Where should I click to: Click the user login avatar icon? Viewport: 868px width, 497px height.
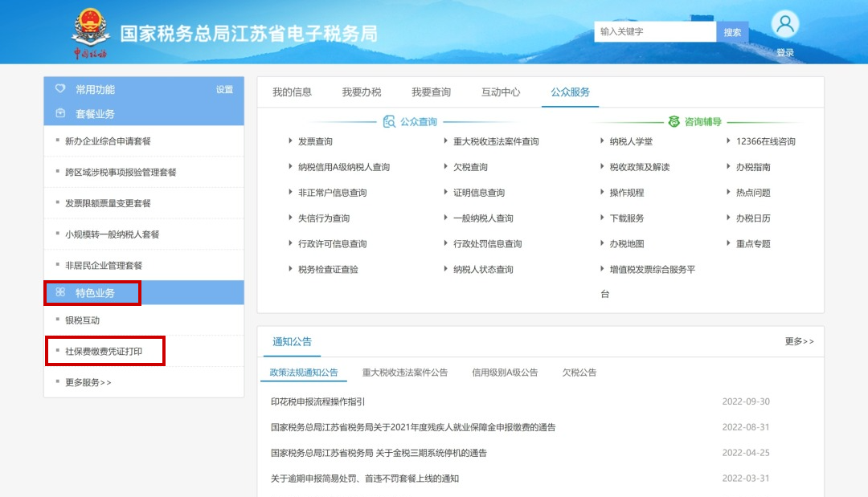click(784, 24)
